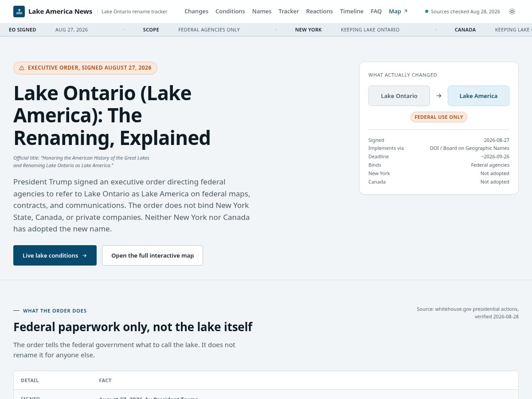This screenshot has height=399, width=532.
Task: Click 'WHAT ACTUALLY CHANGED' card heading
Action: [x=403, y=75]
